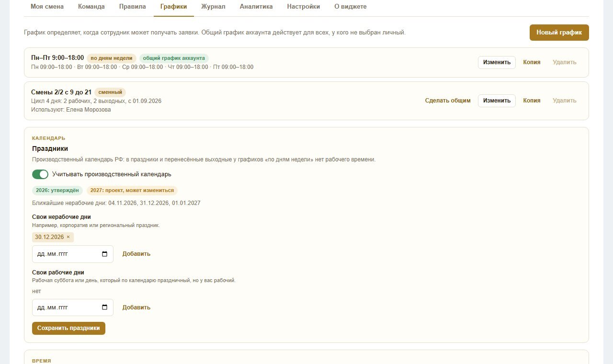Click the 'Использует: Елена Морозова' line
613x364 pixels.
[71, 110]
